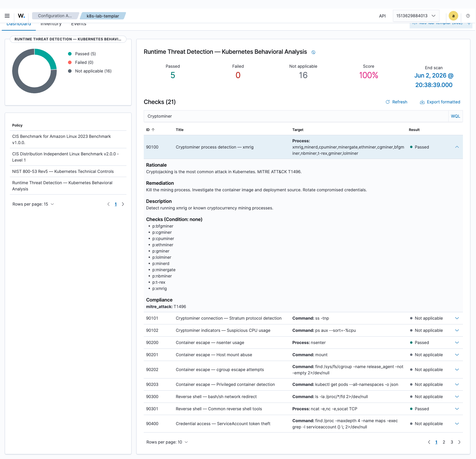Click the info icon beside policy title

[x=313, y=52]
